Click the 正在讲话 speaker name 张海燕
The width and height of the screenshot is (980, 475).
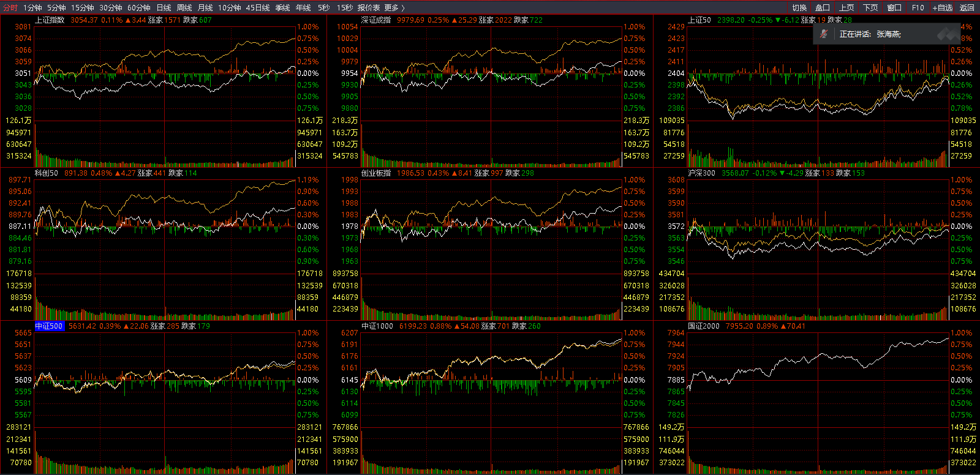(x=888, y=34)
